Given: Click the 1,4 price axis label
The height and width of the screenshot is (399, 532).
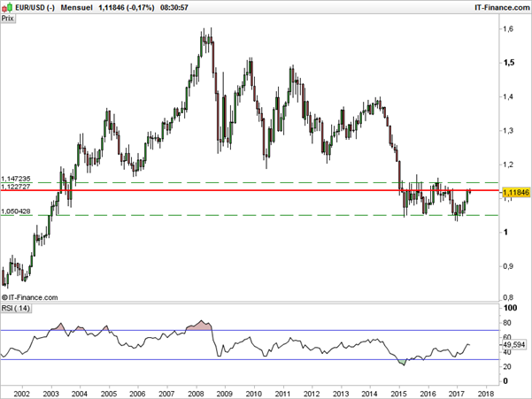Looking at the screenshot, I should (x=508, y=96).
